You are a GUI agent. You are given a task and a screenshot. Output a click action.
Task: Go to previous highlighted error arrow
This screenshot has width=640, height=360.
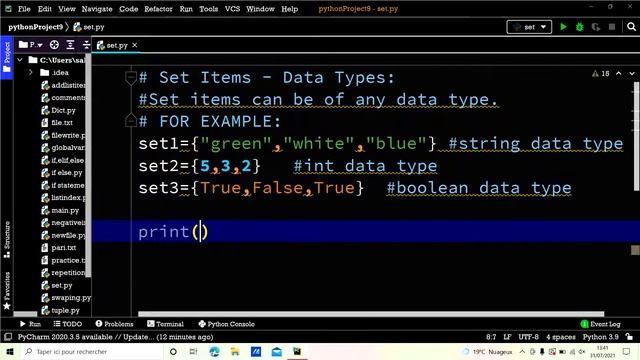pyautogui.click(x=619, y=73)
